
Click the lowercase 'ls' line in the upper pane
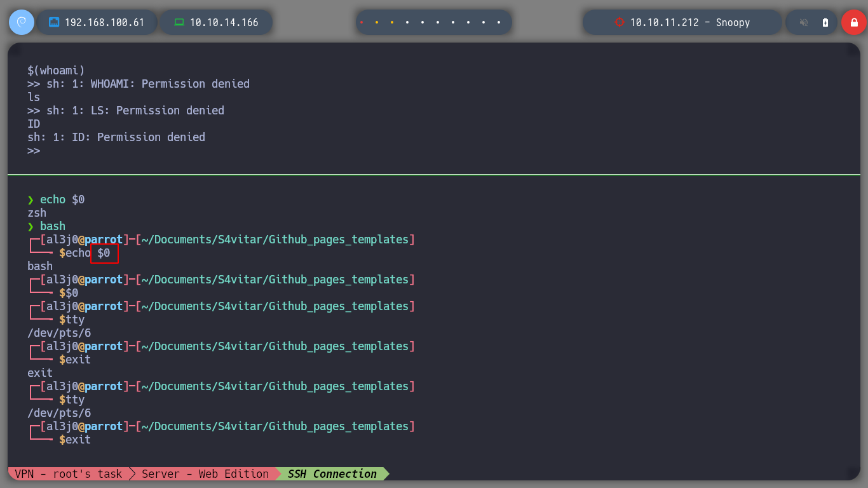(x=34, y=97)
